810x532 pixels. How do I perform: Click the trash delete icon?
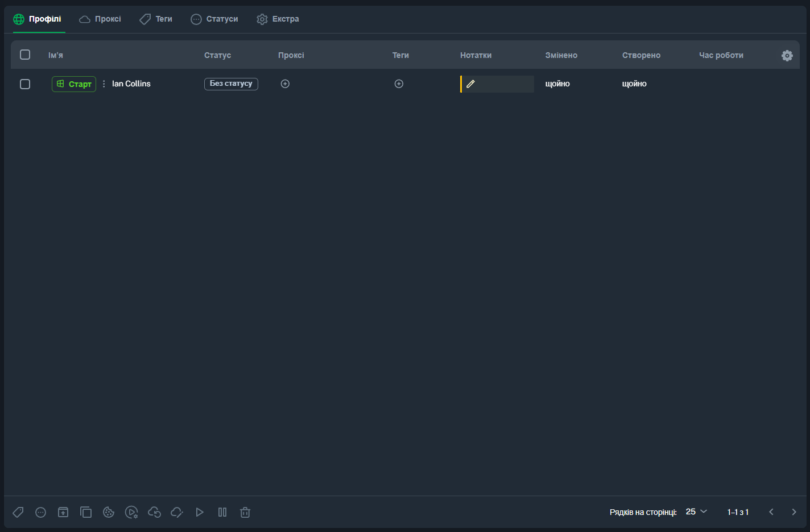tap(245, 512)
